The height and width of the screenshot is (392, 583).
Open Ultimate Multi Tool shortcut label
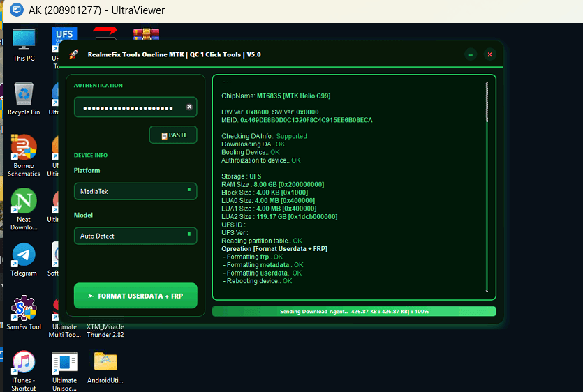click(64, 331)
